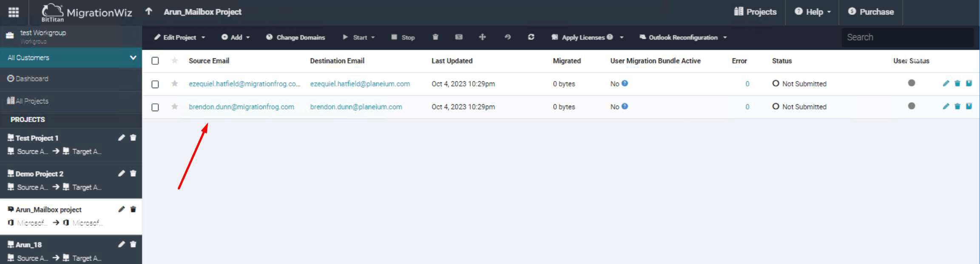Open the Start dropdown menu
The height and width of the screenshot is (264, 980).
coord(359,37)
